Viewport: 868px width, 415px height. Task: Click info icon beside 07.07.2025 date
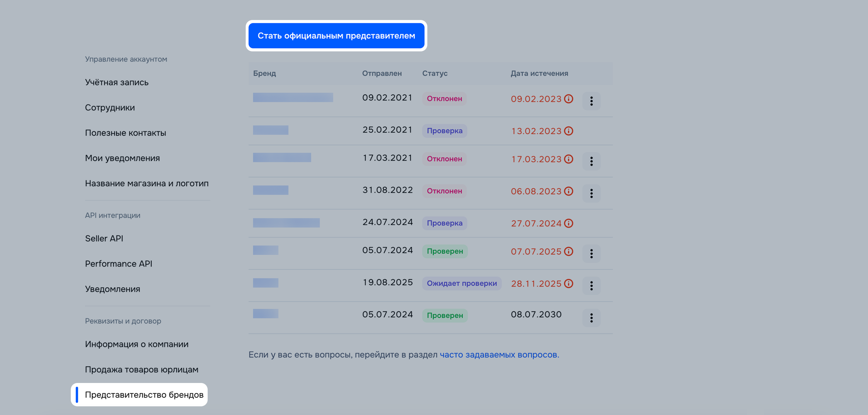569,252
